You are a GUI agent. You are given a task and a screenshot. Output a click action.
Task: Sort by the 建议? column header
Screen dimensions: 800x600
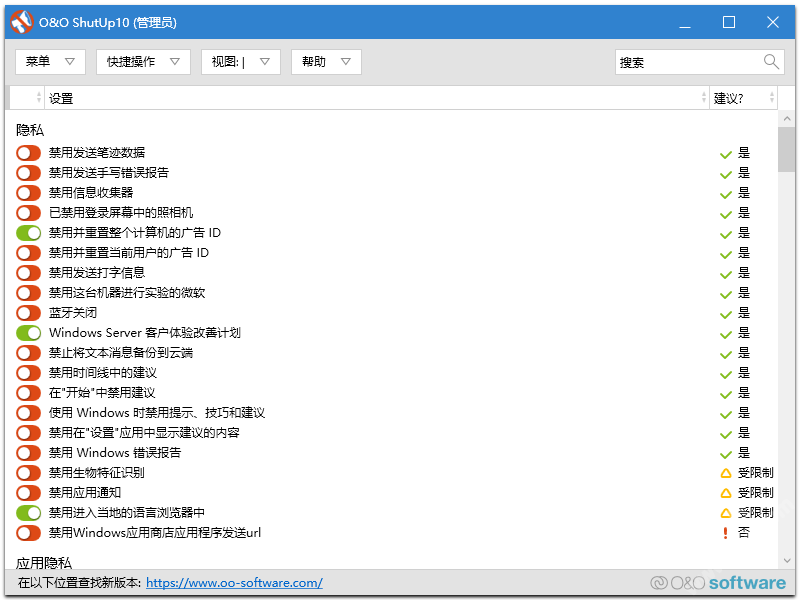[743, 97]
